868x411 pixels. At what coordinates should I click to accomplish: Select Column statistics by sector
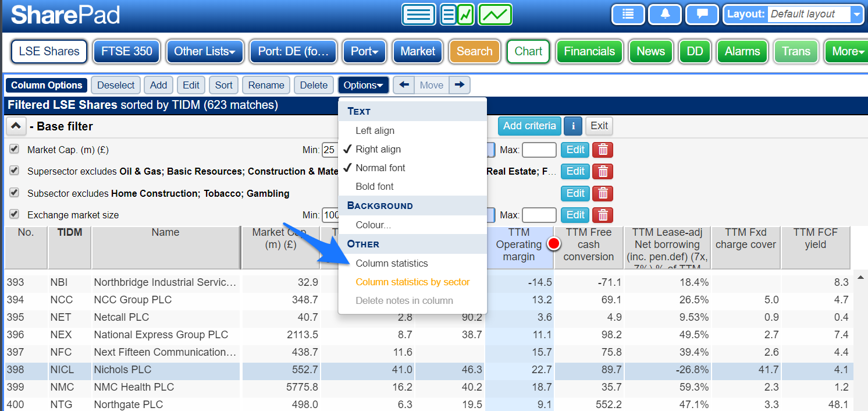click(412, 282)
